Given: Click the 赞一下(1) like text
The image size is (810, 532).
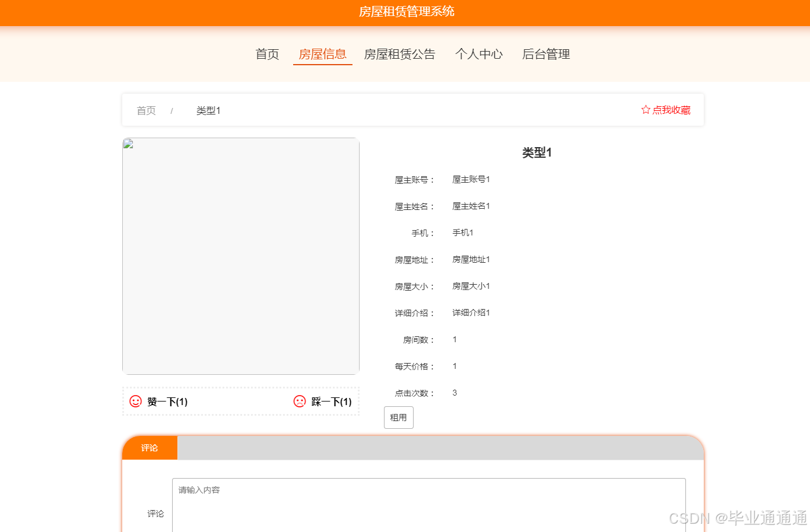Looking at the screenshot, I should coord(167,402).
